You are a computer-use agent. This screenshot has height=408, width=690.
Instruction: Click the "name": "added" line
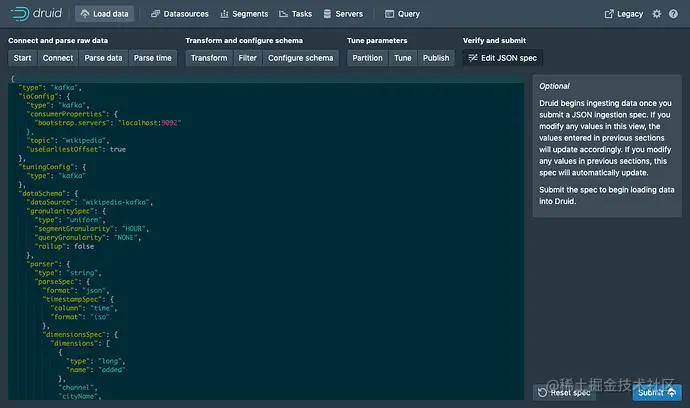click(96, 370)
